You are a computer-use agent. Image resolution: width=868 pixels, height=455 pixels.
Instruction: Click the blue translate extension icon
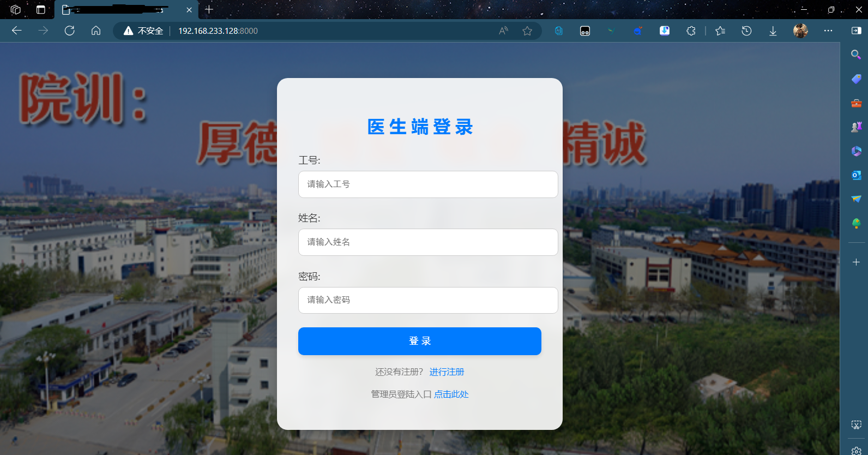click(559, 31)
